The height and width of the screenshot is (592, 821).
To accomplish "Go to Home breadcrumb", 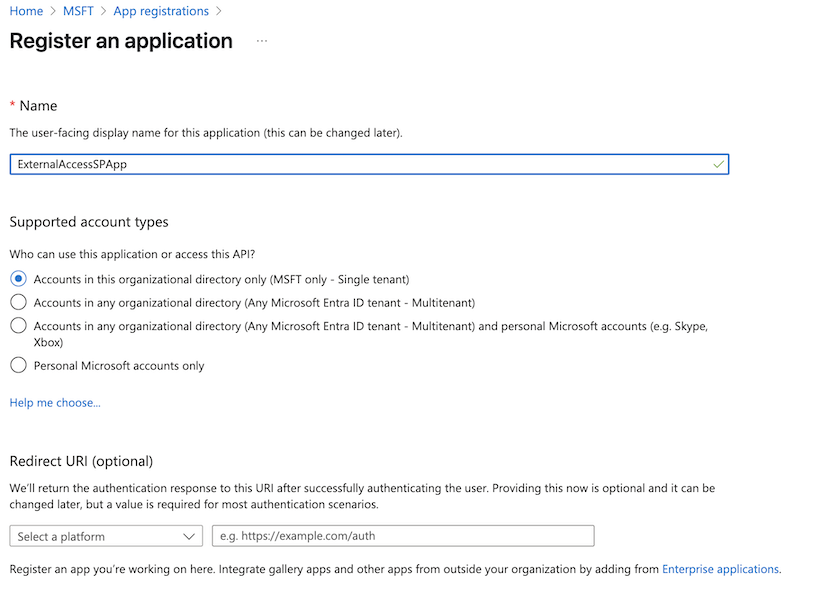I will tap(26, 11).
